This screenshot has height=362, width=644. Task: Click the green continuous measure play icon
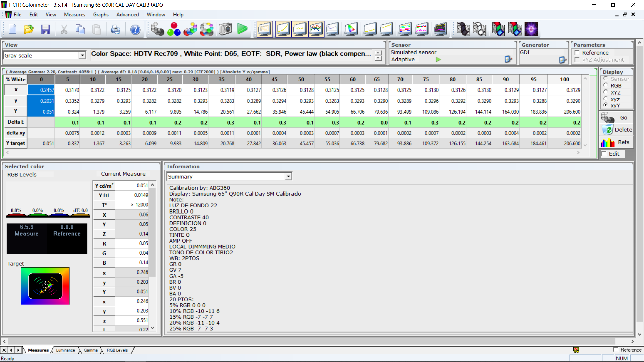click(x=242, y=29)
